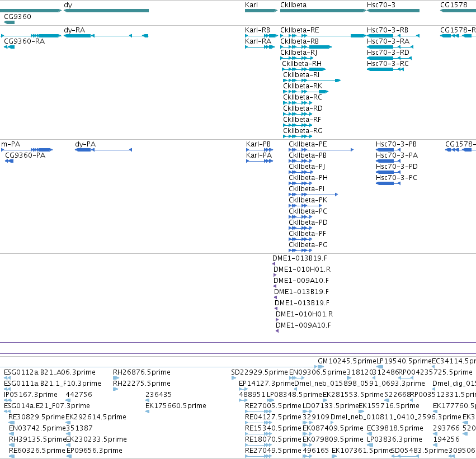Click the CG9360 gene label
476x459 pixels.
(17, 16)
